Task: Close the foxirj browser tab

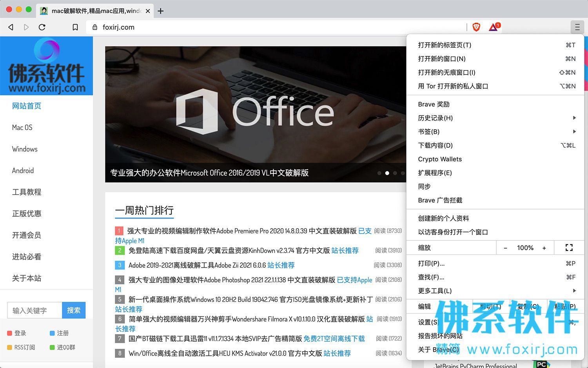Action: (x=148, y=11)
